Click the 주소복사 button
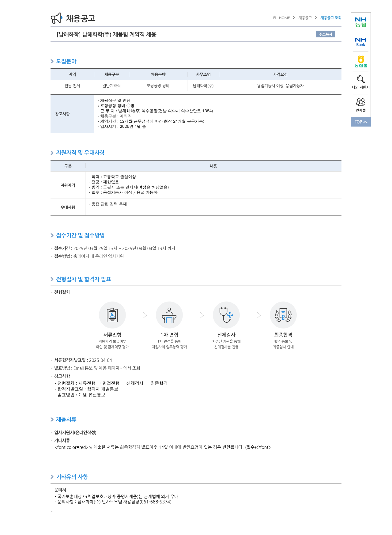Screen dimensions: 392x535 pos(326,34)
